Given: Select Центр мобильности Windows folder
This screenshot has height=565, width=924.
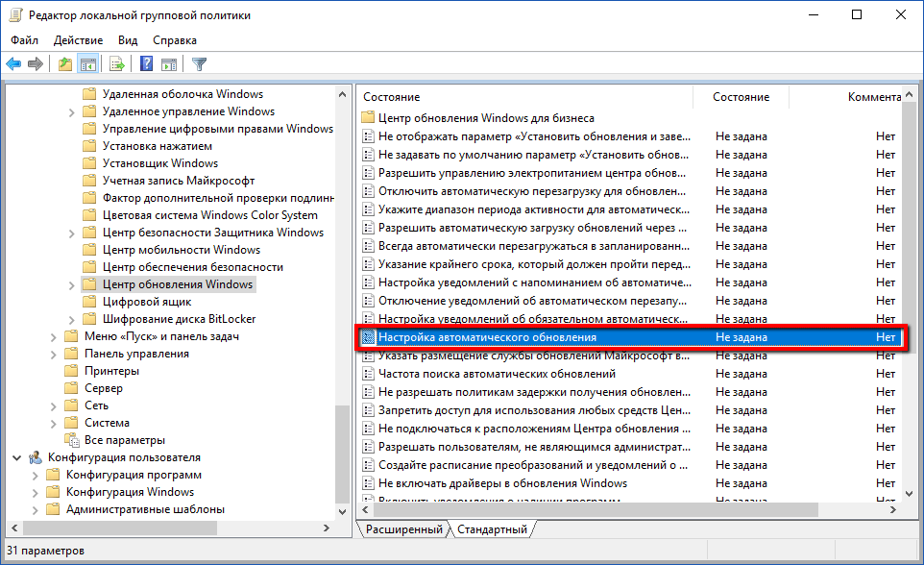Looking at the screenshot, I should 181,250.
